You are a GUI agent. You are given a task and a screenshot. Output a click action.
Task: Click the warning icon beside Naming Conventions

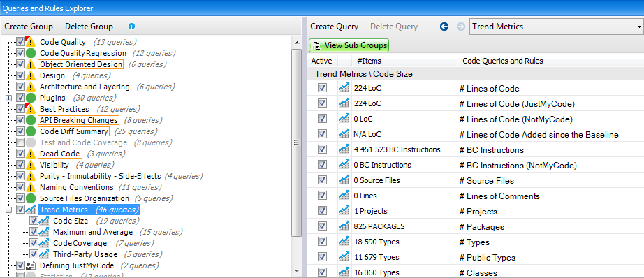31,187
